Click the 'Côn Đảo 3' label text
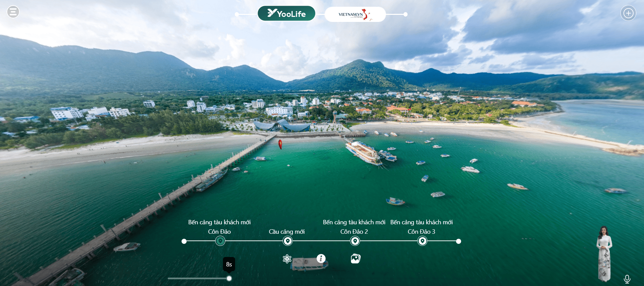 point(421,232)
